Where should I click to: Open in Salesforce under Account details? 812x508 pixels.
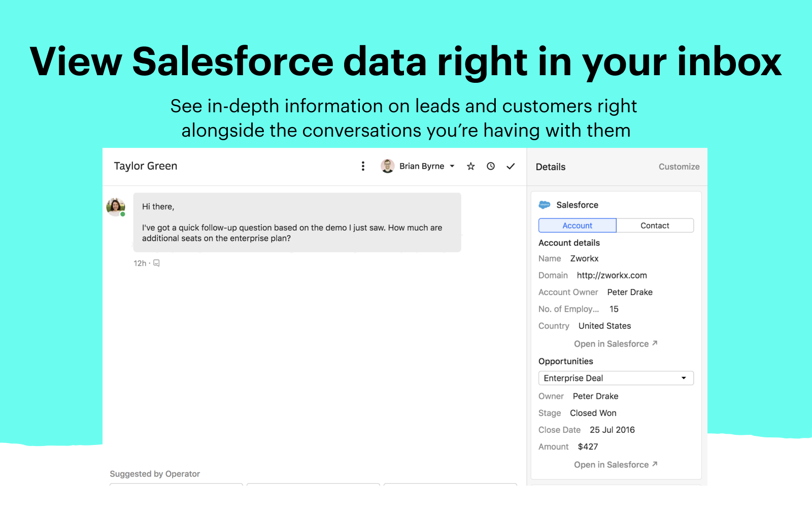(x=615, y=344)
